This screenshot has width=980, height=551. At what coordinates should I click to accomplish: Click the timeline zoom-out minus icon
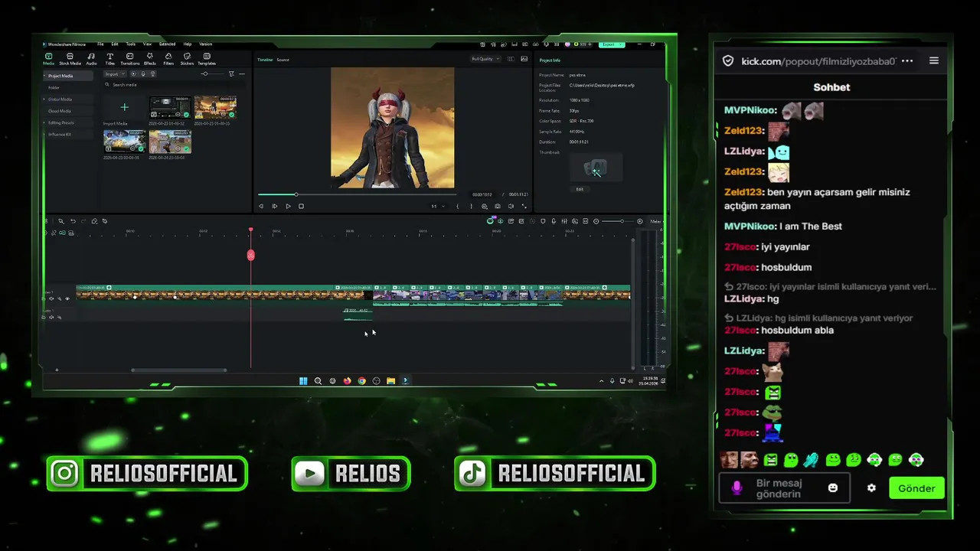pos(596,221)
